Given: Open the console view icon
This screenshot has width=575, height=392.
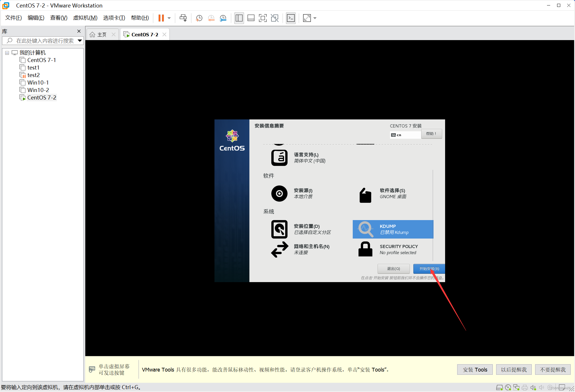Looking at the screenshot, I should pos(291,18).
